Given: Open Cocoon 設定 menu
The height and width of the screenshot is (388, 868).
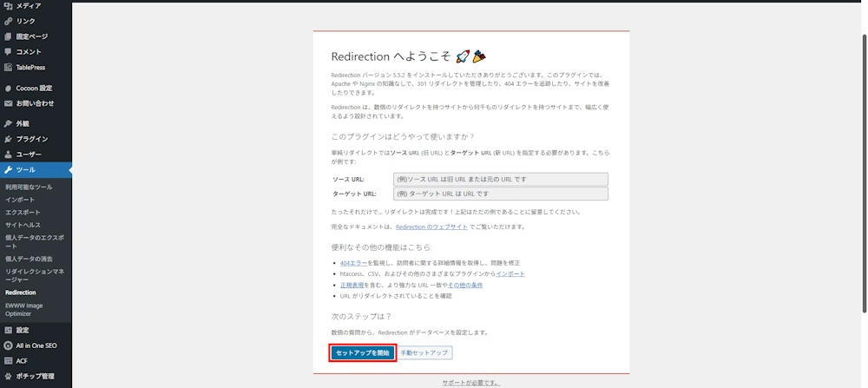Looking at the screenshot, I should pos(36,88).
